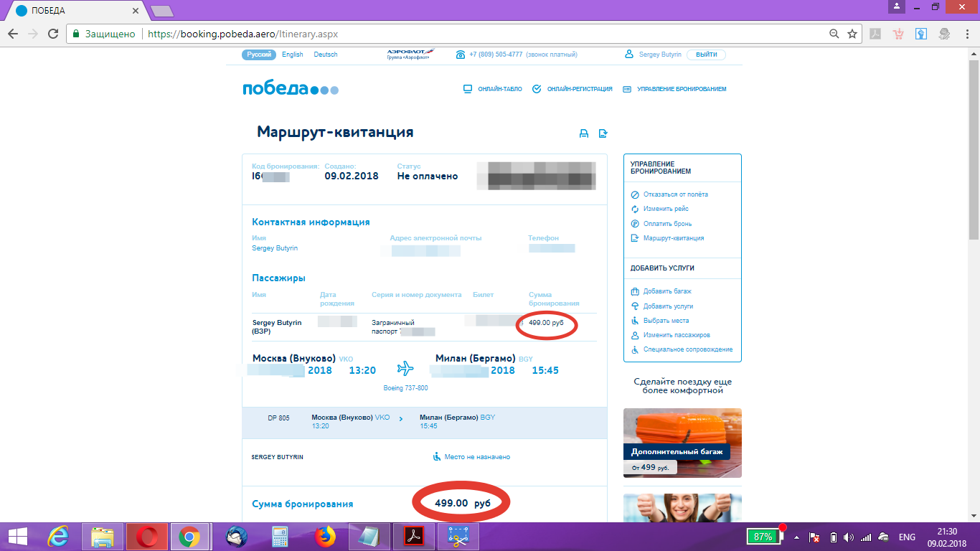Click the browser reload button
The image size is (980, 551).
coord(52,34)
